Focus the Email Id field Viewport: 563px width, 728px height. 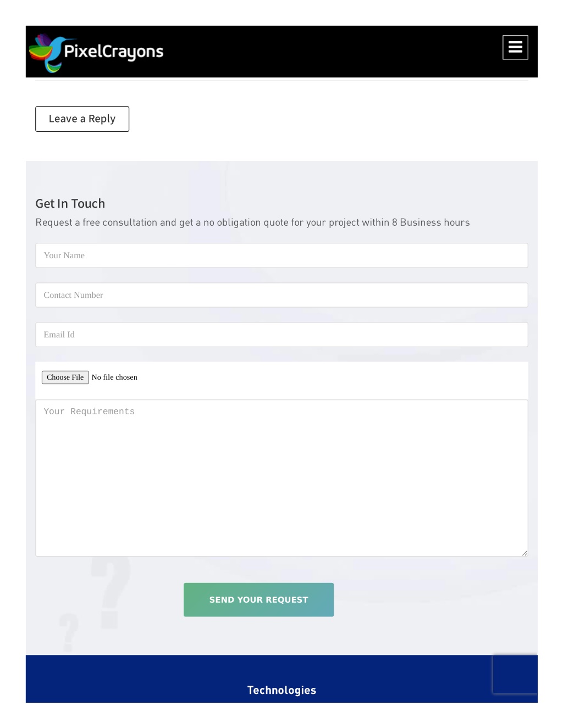[x=281, y=335]
